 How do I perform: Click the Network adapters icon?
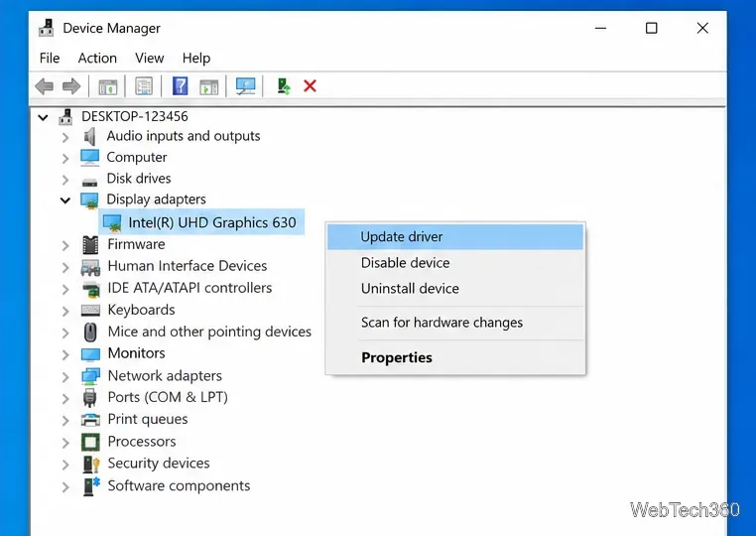point(90,376)
